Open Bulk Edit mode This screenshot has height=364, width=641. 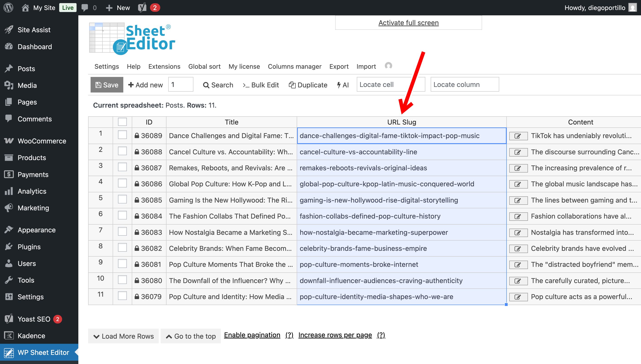261,85
